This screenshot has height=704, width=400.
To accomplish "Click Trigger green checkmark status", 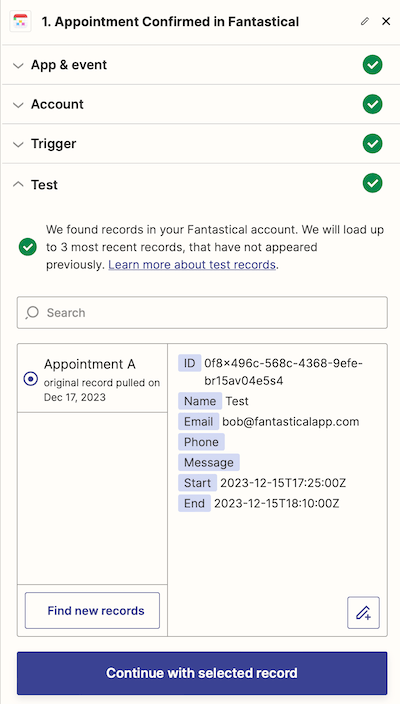I will [x=373, y=144].
